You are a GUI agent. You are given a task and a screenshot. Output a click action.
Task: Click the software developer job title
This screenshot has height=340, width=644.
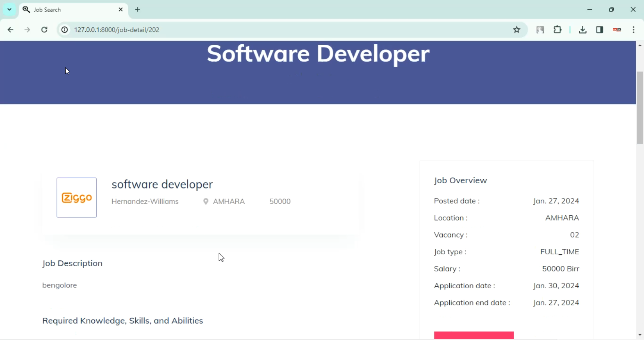click(162, 184)
